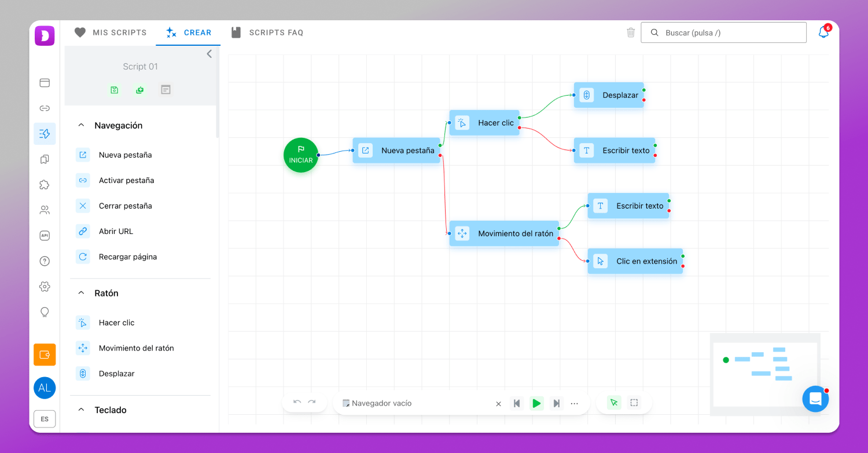Select the Desplazar canvas node
Image resolution: width=868 pixels, height=453 pixels.
[x=609, y=95]
